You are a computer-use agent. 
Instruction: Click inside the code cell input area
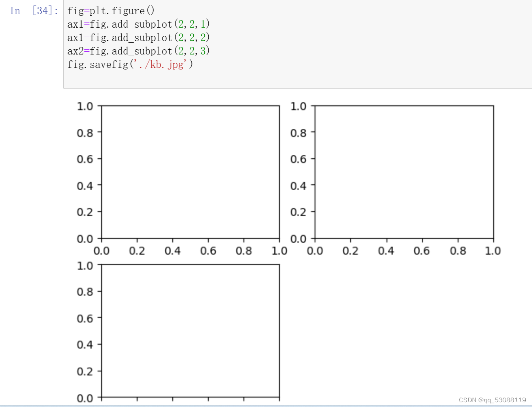pyautogui.click(x=298, y=44)
